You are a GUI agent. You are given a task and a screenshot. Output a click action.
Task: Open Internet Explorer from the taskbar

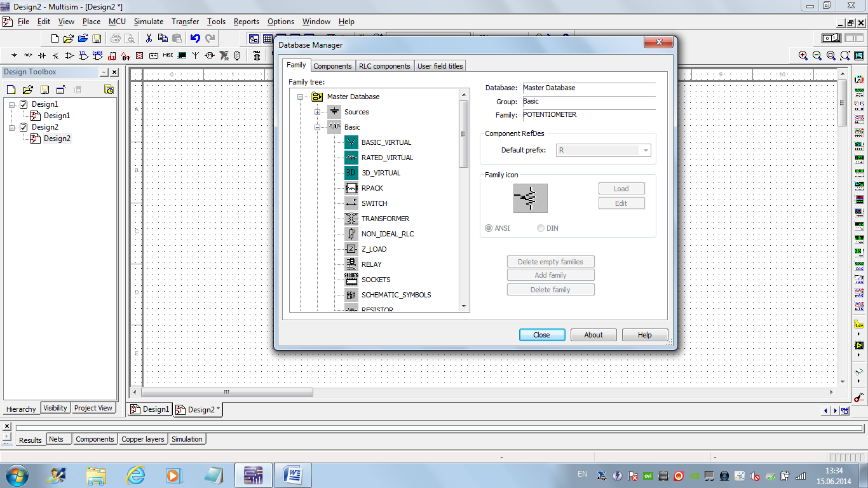pyautogui.click(x=135, y=475)
